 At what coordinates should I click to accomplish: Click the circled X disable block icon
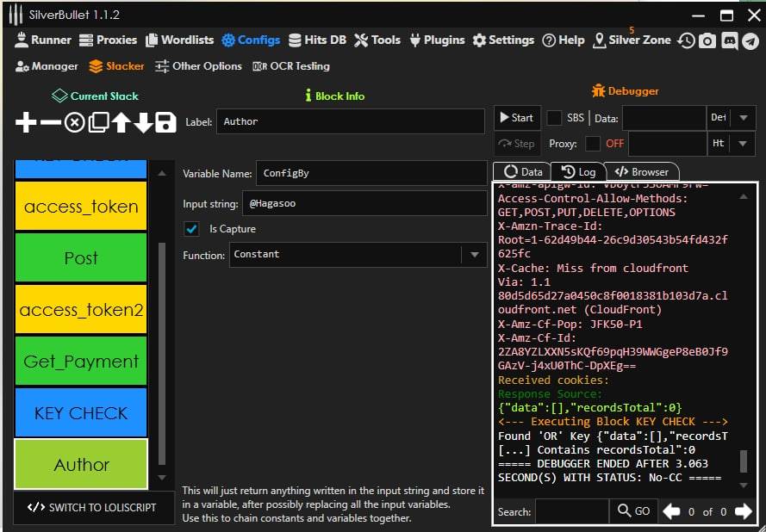[75, 122]
